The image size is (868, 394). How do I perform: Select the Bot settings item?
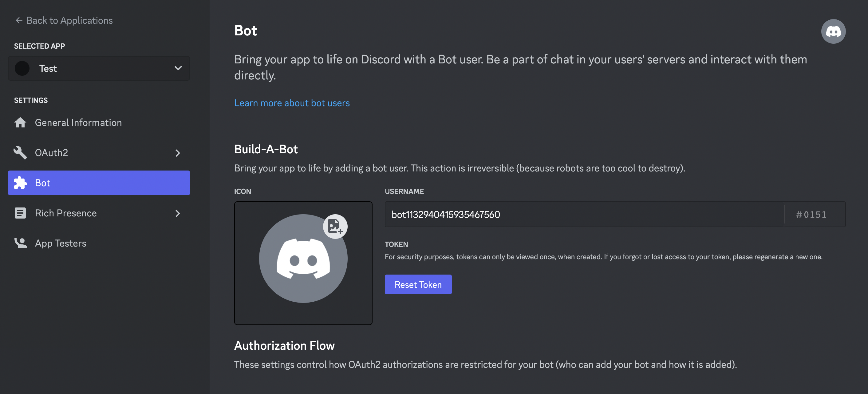point(98,183)
